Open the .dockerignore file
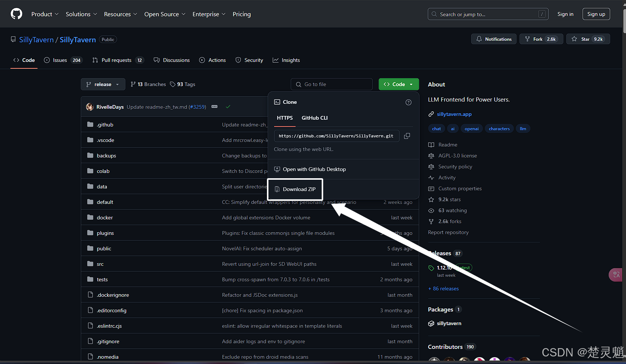 tap(113, 295)
